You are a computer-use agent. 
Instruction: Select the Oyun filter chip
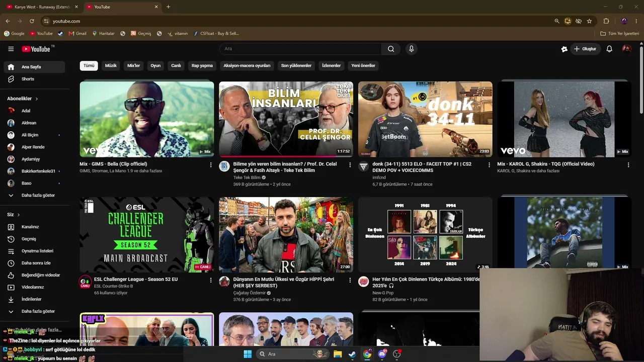[155, 66]
